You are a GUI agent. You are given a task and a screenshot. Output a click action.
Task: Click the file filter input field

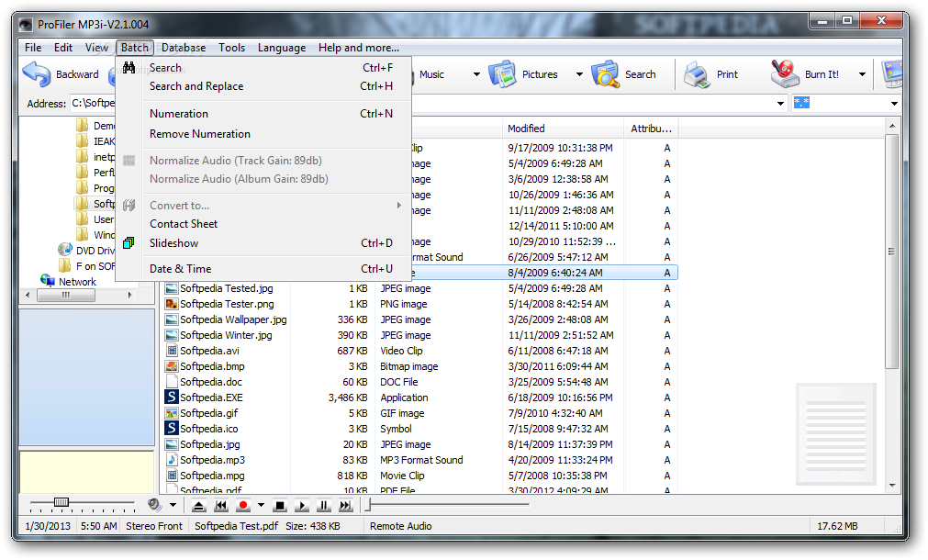pyautogui.click(x=839, y=104)
